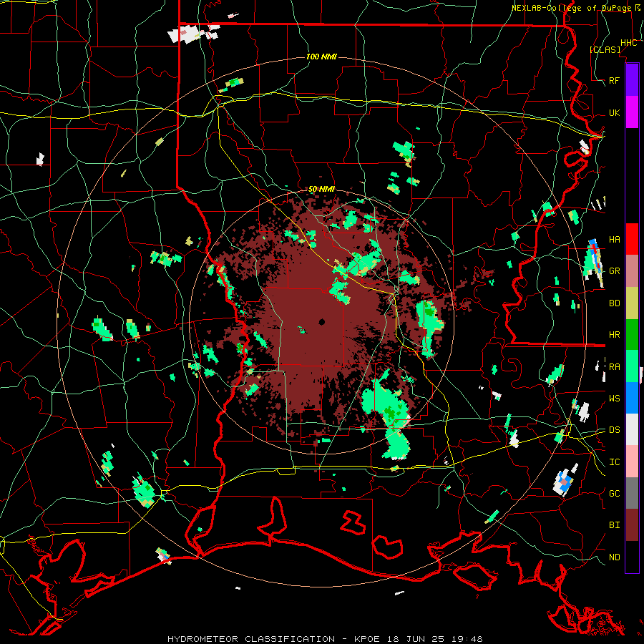Click the HA legend label

pyautogui.click(x=614, y=239)
